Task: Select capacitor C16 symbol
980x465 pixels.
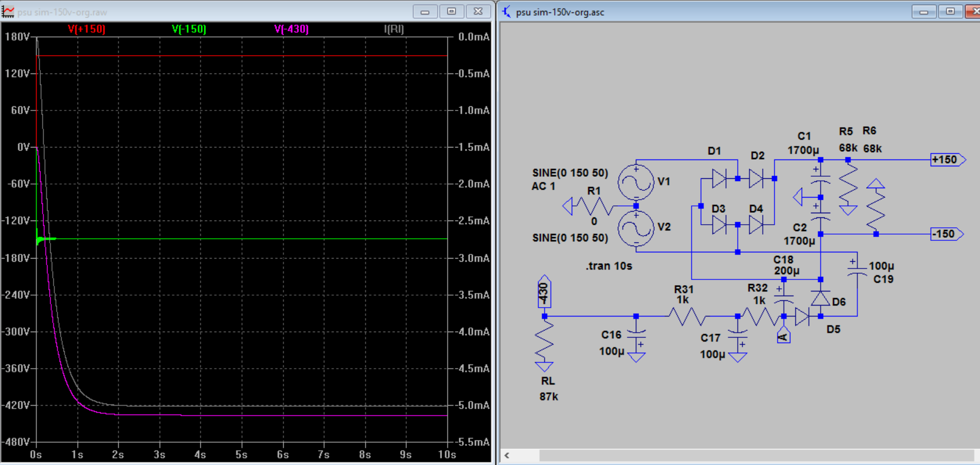Action: coord(636,335)
